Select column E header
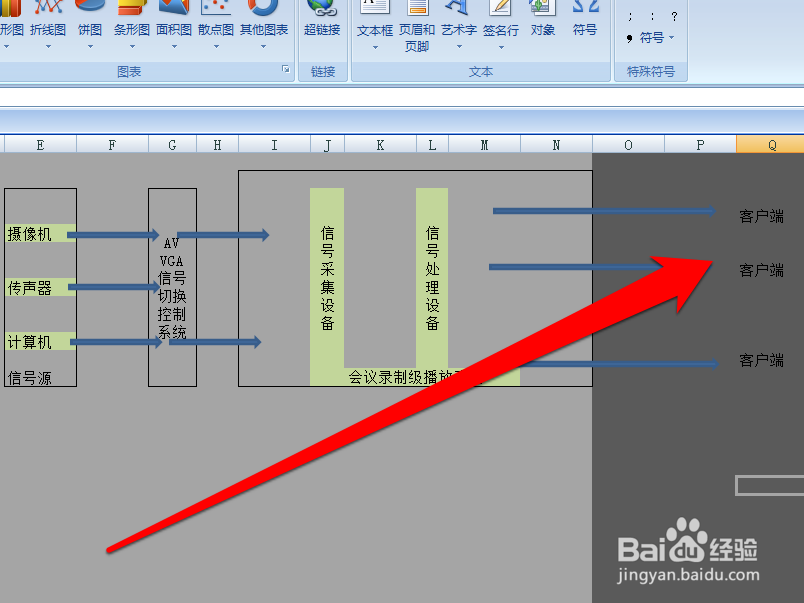This screenshot has width=804, height=603. 41,145
